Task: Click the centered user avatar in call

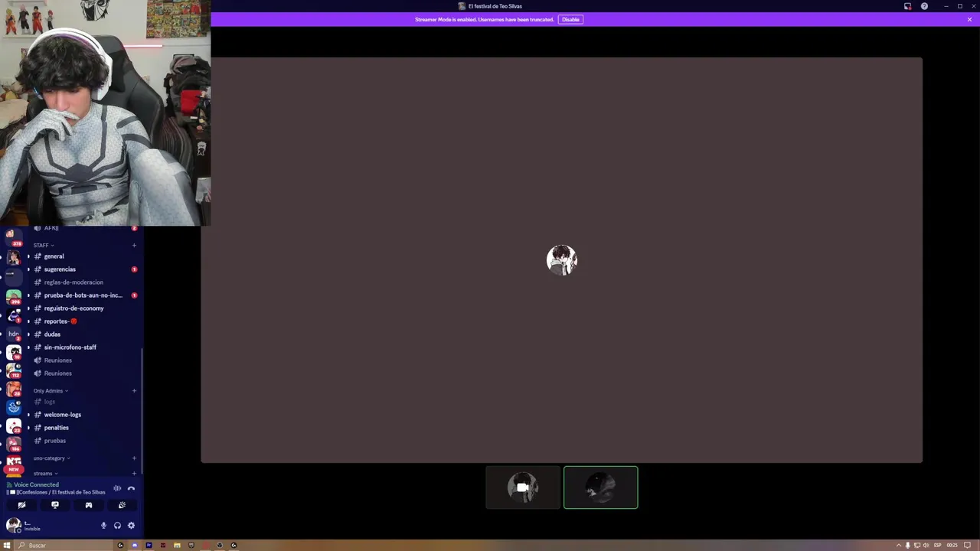Action: 562,260
